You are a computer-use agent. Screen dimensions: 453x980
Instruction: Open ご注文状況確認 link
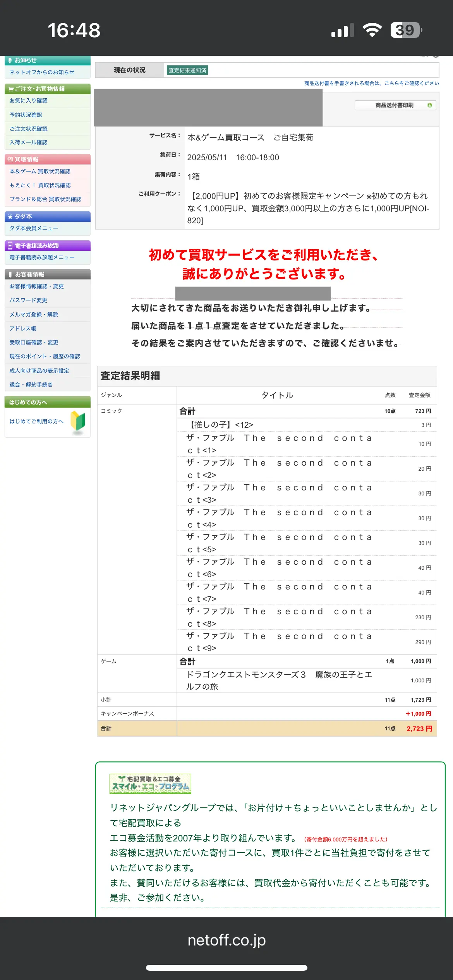(28, 129)
